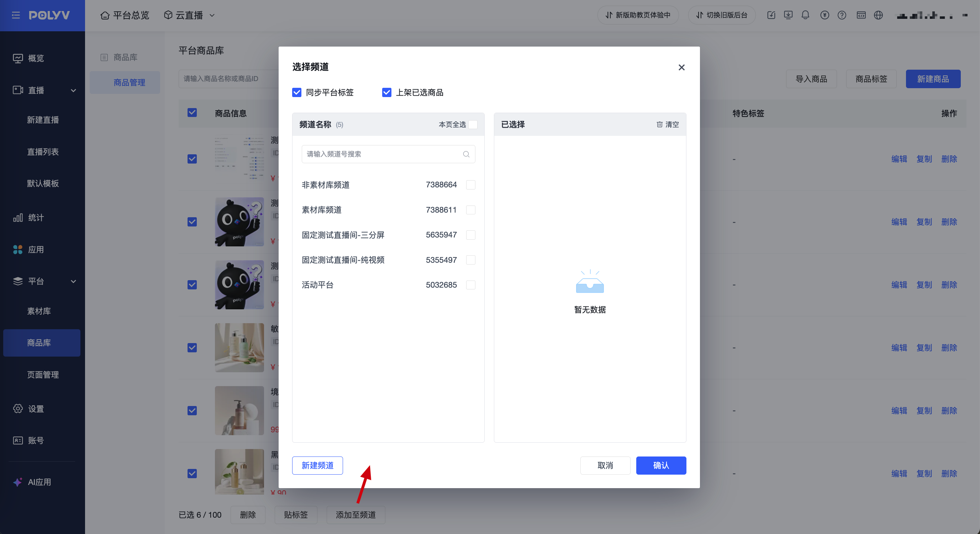Click the 已选 6 / 100 count
This screenshot has width=980, height=534.
pyautogui.click(x=200, y=514)
